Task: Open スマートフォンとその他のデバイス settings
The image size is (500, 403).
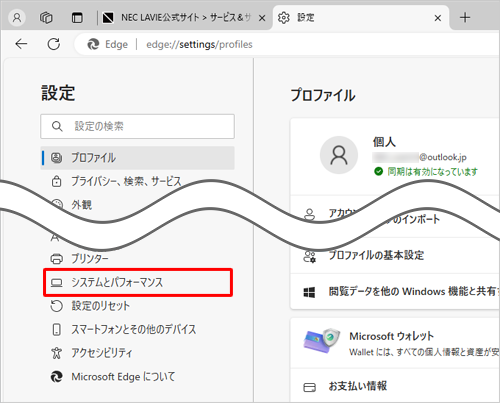Action: pyautogui.click(x=137, y=329)
